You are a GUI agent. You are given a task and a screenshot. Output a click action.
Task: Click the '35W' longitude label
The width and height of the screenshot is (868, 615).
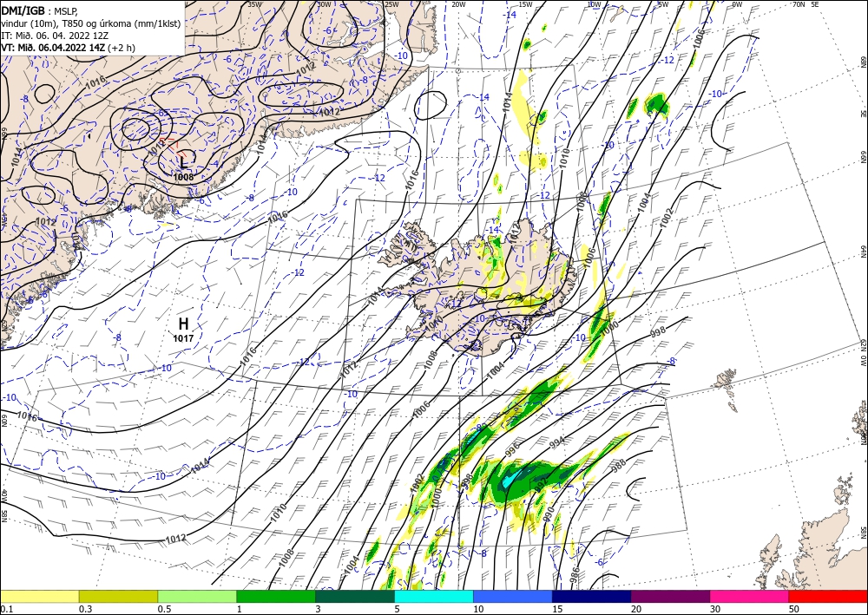click(x=254, y=4)
